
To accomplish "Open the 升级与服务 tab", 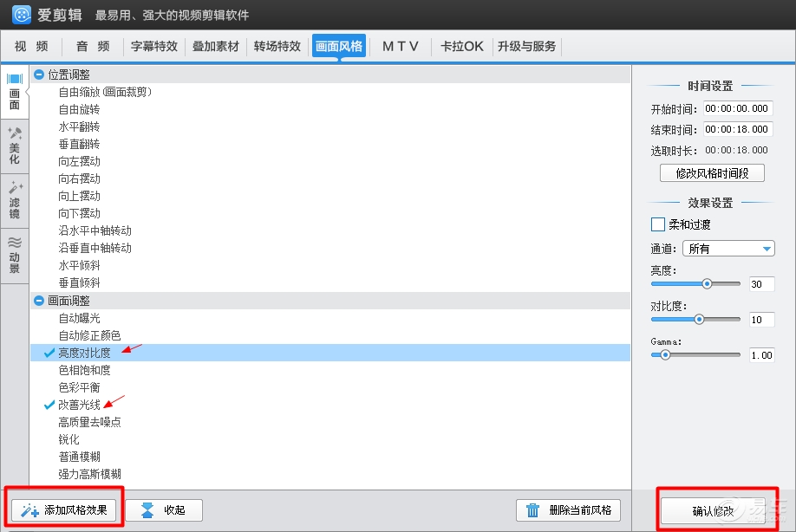I will (526, 47).
